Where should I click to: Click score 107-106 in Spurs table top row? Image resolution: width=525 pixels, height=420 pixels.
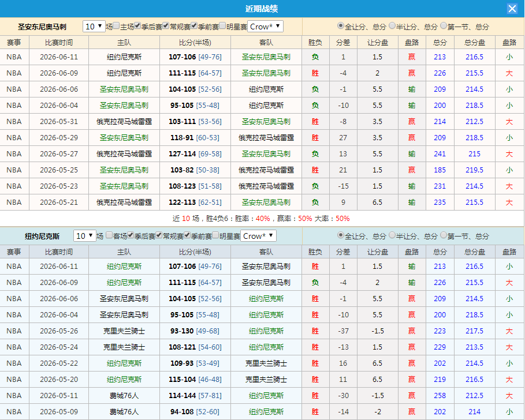point(182,57)
